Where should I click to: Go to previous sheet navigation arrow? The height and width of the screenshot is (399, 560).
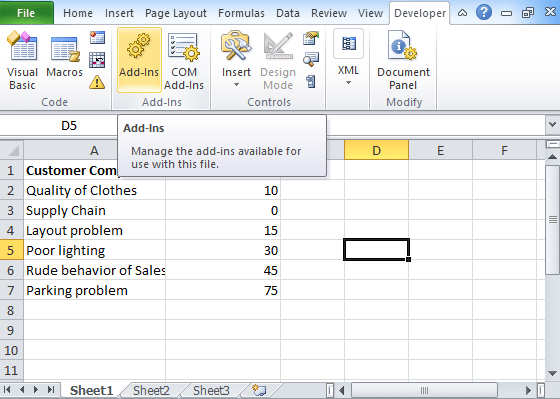pos(22,390)
